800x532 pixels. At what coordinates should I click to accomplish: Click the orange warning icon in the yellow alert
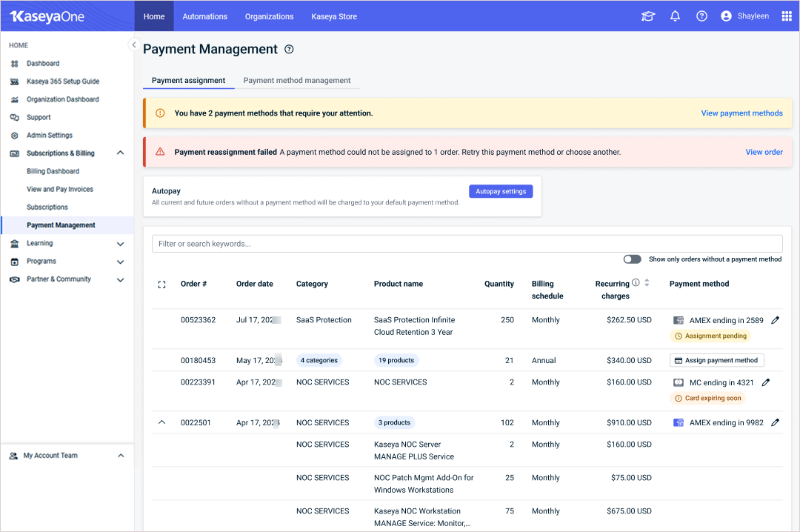tap(160, 113)
